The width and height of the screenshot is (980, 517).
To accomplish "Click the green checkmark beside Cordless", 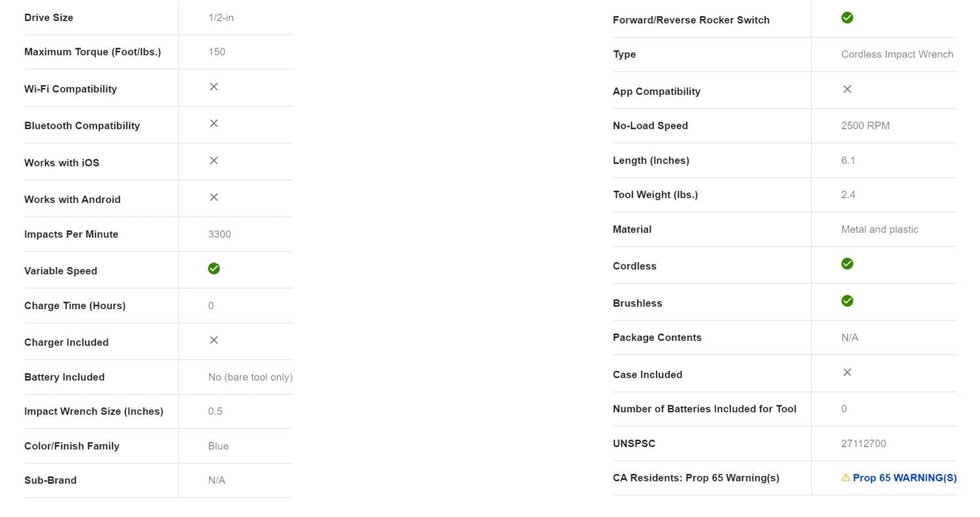I will (x=847, y=264).
